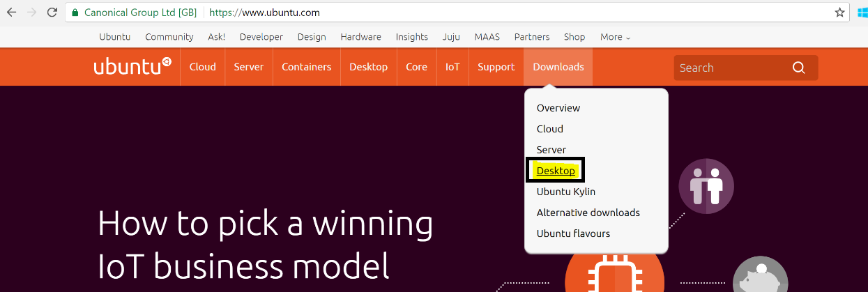Select Overview from Downloads menu

[x=558, y=108]
